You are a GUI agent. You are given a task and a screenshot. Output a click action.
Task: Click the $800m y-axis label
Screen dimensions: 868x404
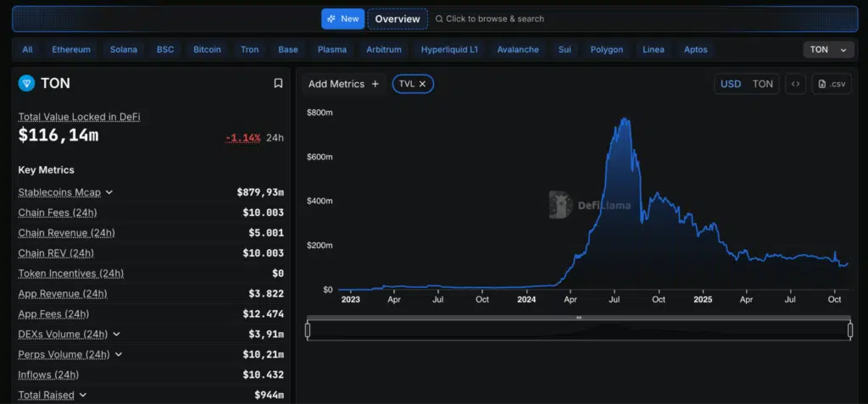coord(320,113)
